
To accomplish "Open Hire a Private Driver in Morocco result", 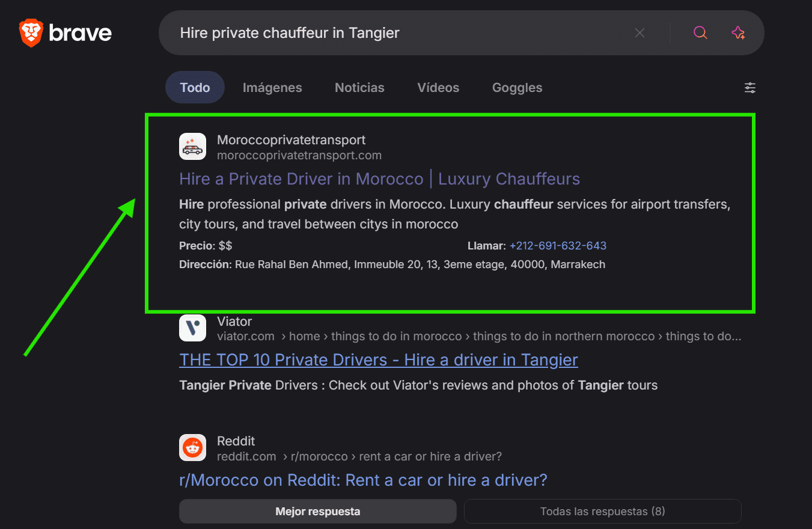I will 379,179.
